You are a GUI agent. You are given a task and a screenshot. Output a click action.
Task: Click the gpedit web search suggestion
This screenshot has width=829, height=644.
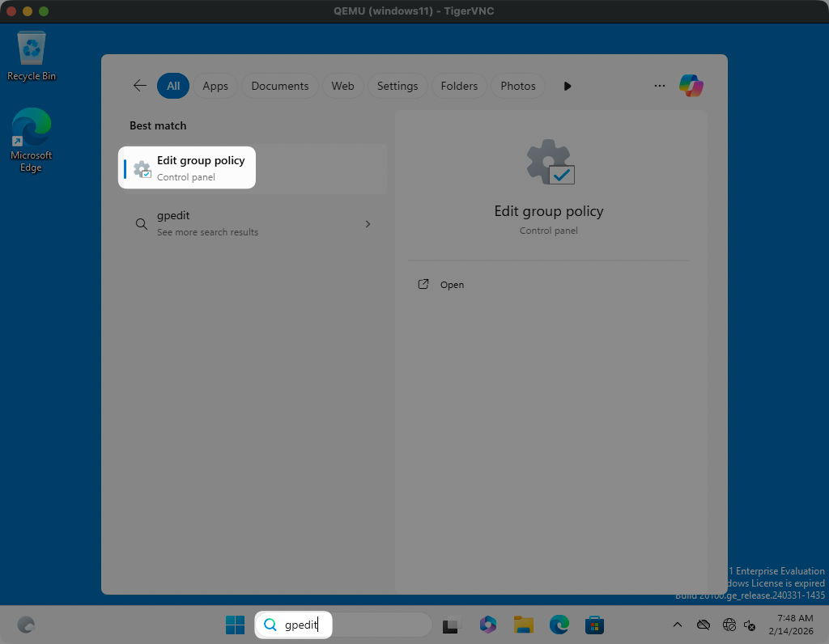coord(207,223)
